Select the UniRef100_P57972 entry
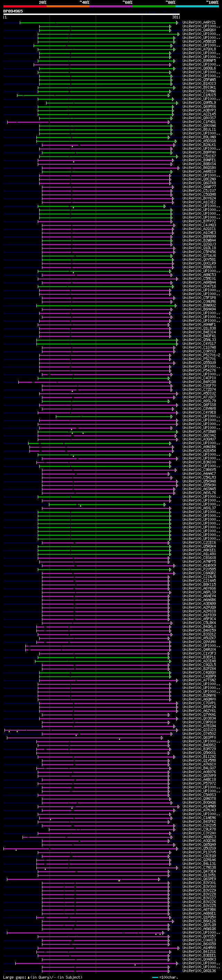222x980 pixels. pyautogui.click(x=199, y=783)
